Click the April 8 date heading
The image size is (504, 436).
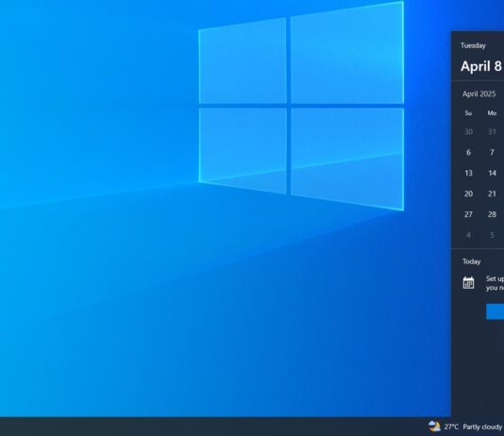pyautogui.click(x=481, y=66)
